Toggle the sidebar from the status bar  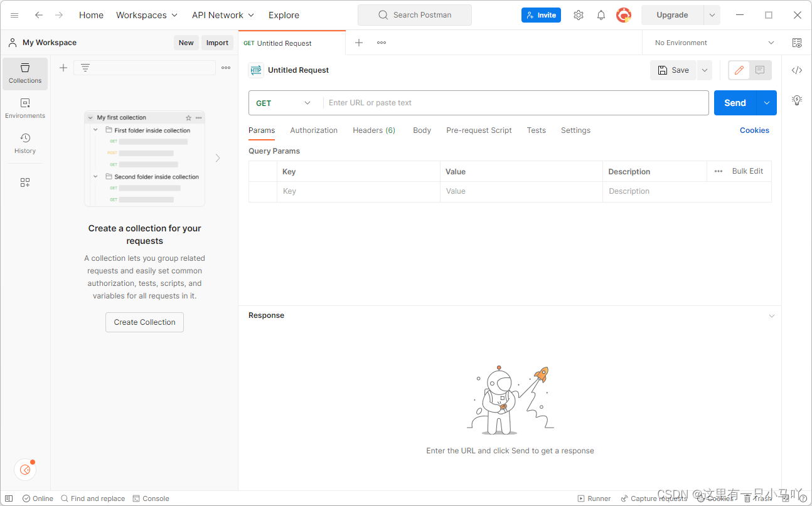[x=9, y=498]
